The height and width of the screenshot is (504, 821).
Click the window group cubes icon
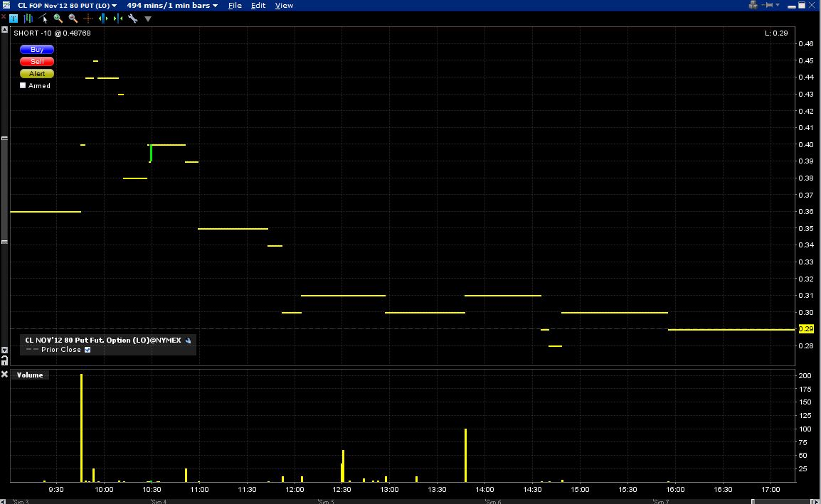[753, 5]
